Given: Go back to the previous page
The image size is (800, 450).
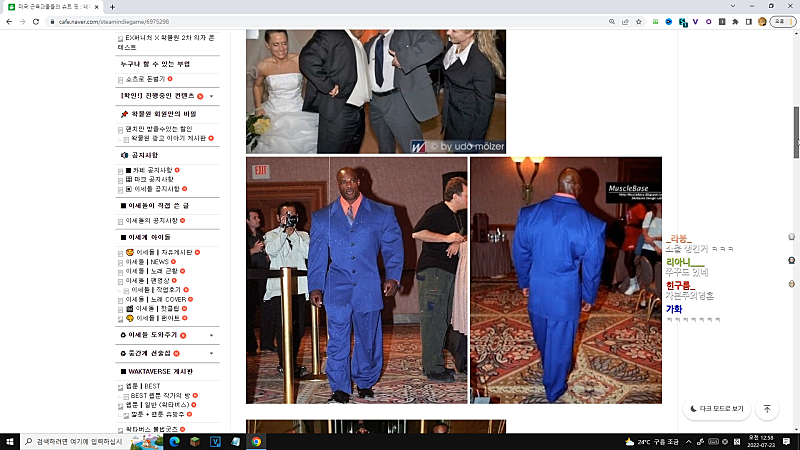Looking at the screenshot, I should (x=9, y=22).
